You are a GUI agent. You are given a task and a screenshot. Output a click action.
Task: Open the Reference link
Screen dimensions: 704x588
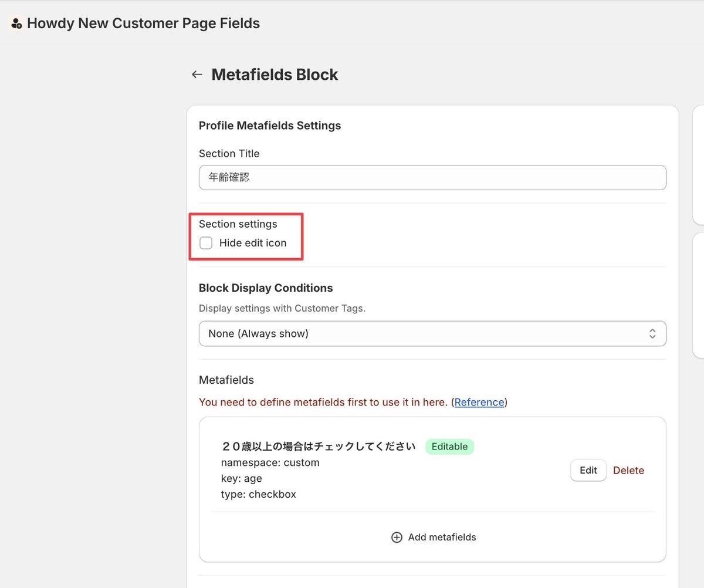pos(479,402)
